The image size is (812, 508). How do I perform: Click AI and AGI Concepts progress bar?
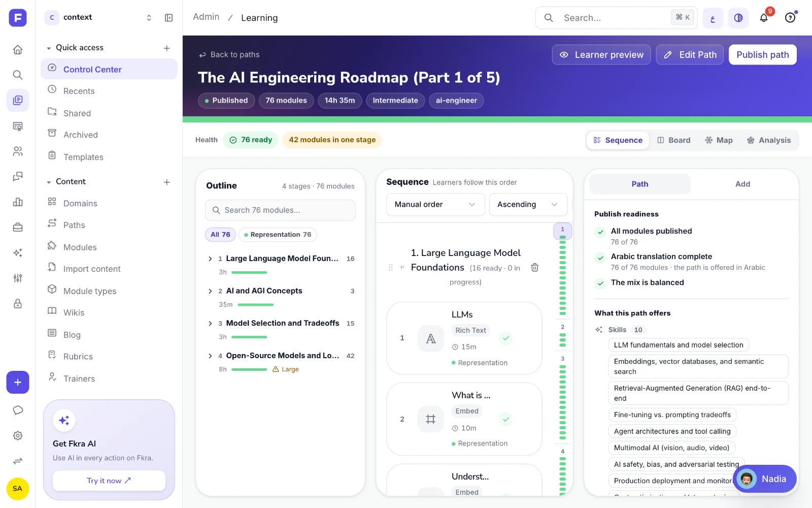coord(256,305)
